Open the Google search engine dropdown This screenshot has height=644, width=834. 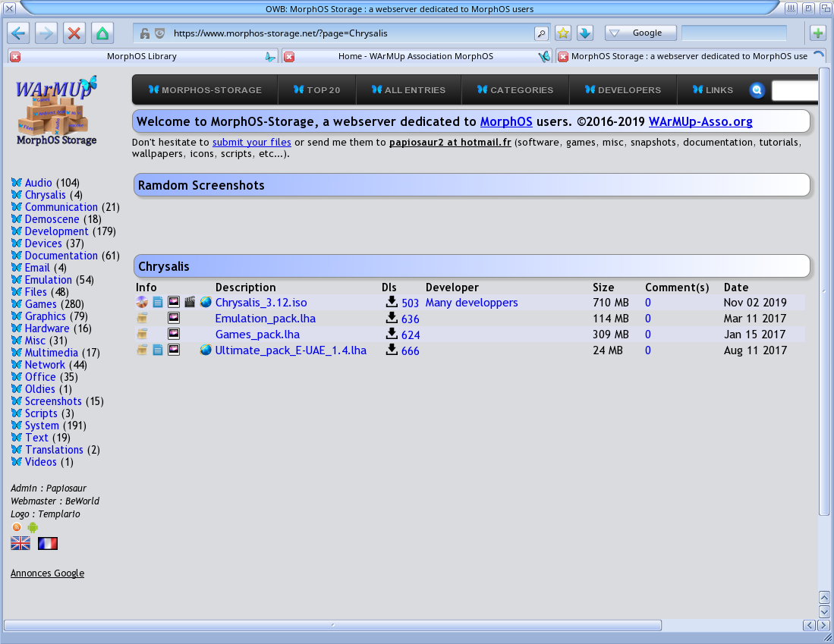pos(640,33)
